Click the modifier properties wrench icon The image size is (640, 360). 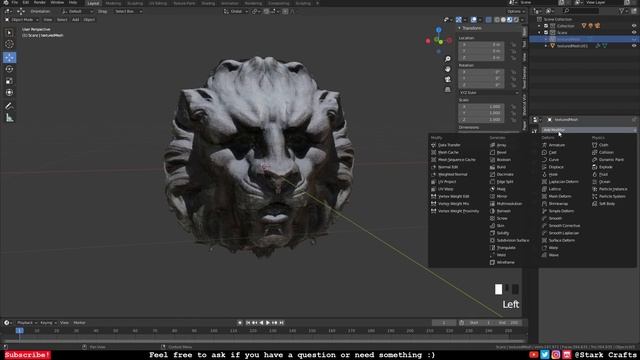pyautogui.click(x=534, y=131)
